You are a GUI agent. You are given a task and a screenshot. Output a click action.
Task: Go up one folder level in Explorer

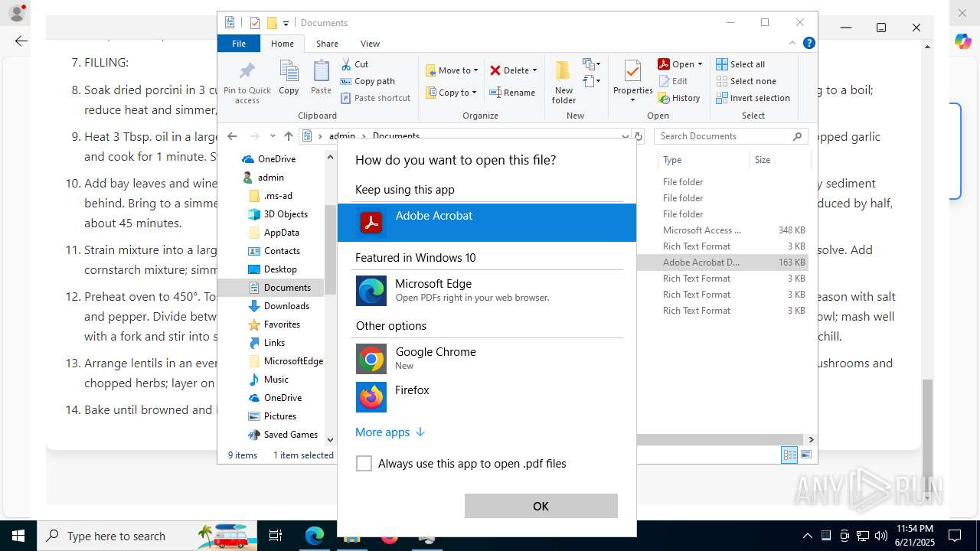pyautogui.click(x=288, y=136)
